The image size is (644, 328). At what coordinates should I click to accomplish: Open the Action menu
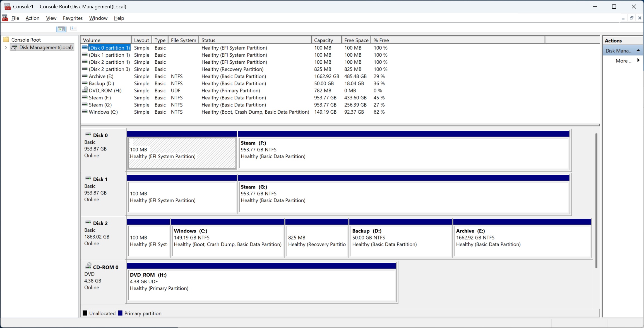32,18
